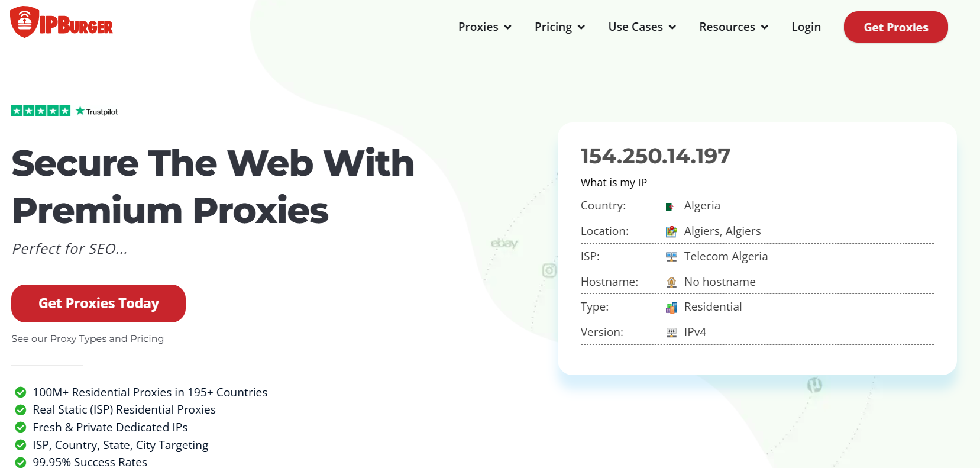The width and height of the screenshot is (980, 468).
Task: Click the IPv4 version icon
Action: [x=671, y=333]
